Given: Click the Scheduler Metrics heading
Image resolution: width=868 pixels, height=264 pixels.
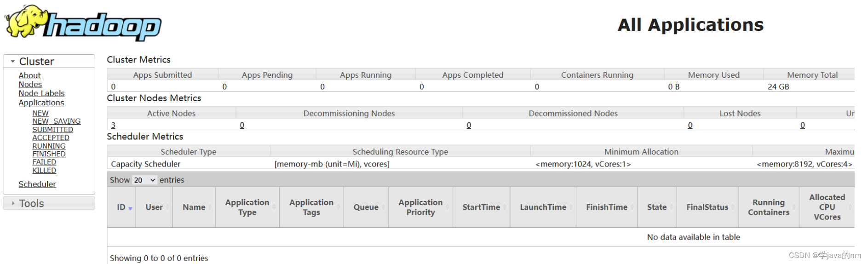Looking at the screenshot, I should coord(145,136).
